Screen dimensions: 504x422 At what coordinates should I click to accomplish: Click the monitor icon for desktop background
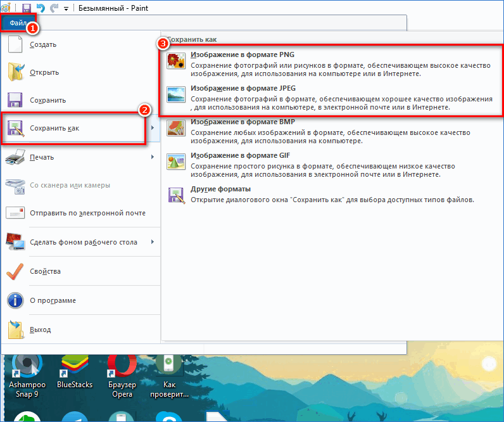(15, 242)
